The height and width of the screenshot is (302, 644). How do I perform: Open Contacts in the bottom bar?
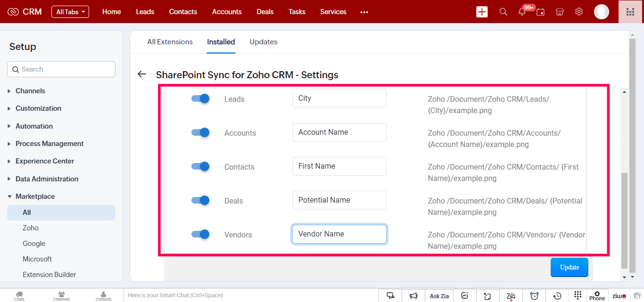coord(103,296)
